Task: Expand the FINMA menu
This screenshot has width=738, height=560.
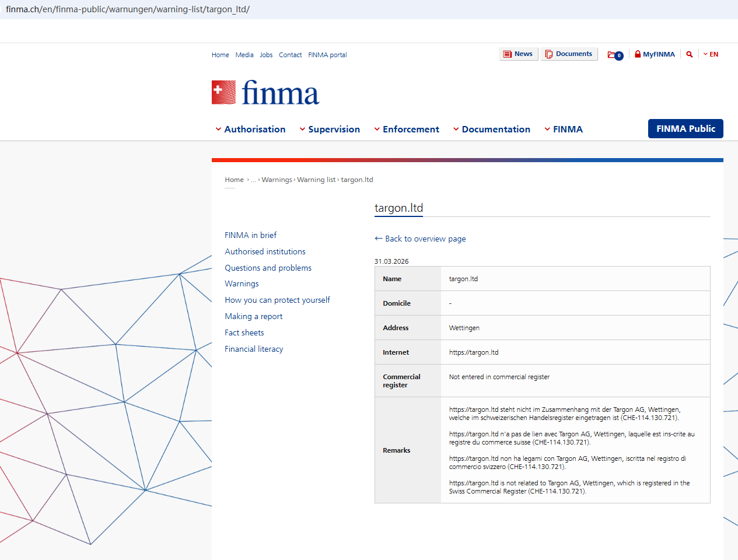Action: coord(564,129)
